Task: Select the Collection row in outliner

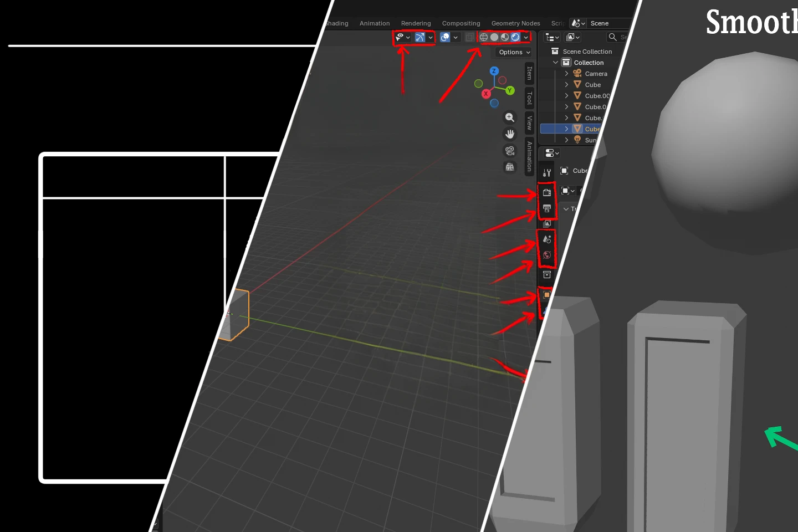Action: coord(589,63)
